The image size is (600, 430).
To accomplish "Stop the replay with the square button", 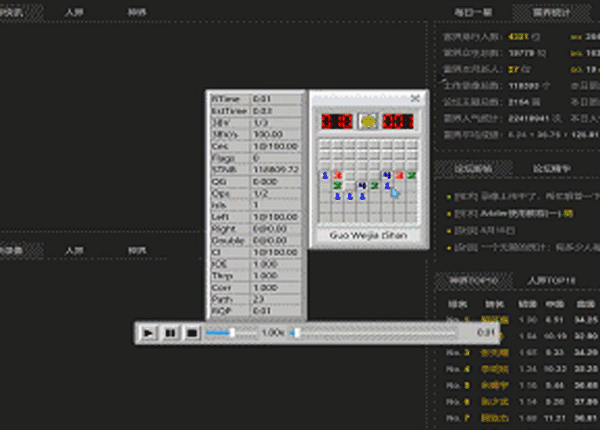I will coord(192,333).
